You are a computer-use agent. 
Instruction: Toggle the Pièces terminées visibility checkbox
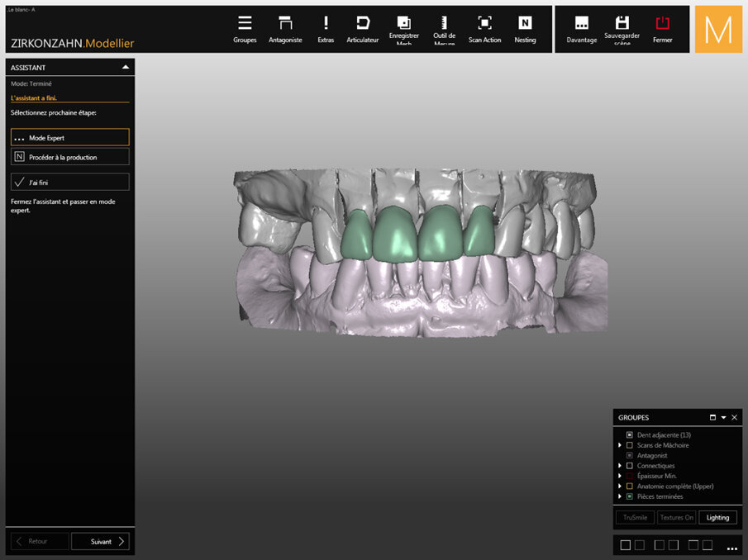(629, 496)
